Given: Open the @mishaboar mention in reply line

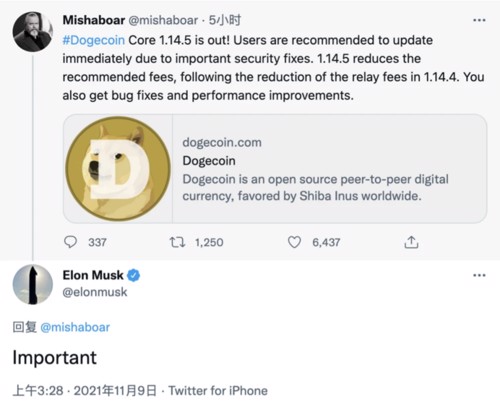Looking at the screenshot, I should [x=75, y=327].
